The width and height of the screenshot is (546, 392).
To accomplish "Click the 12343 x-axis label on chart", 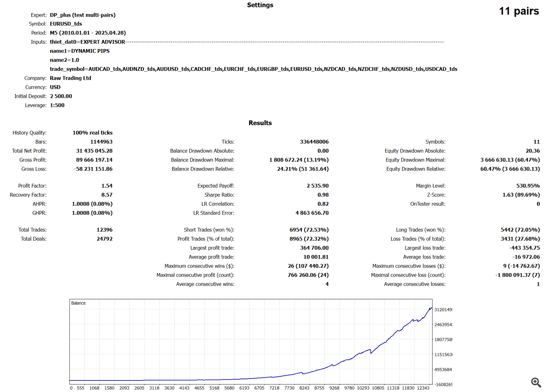I will tap(423, 388).
